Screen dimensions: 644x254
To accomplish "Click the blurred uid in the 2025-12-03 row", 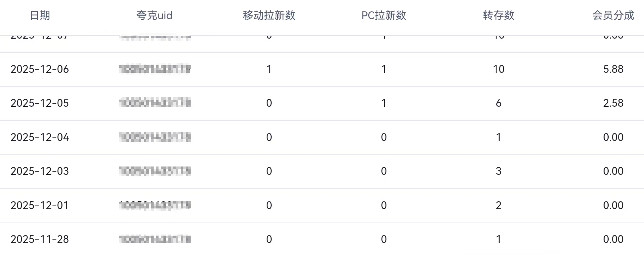I will (155, 171).
